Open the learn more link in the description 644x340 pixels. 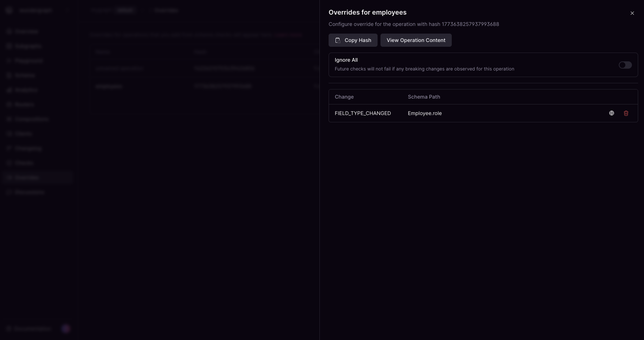(288, 34)
